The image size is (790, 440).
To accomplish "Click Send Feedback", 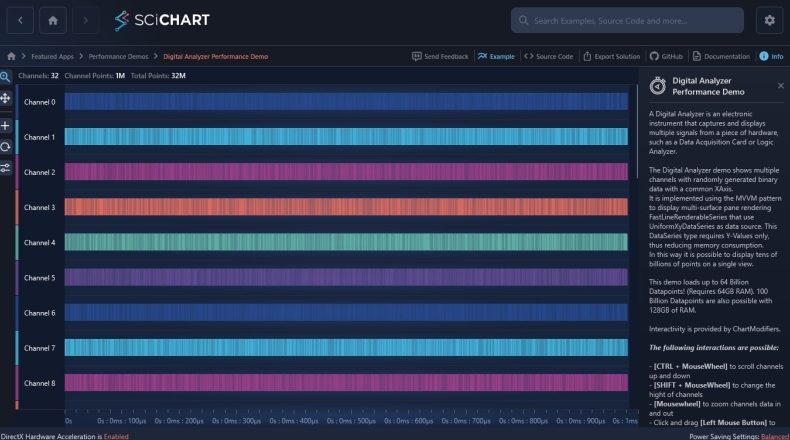I will [x=440, y=57].
